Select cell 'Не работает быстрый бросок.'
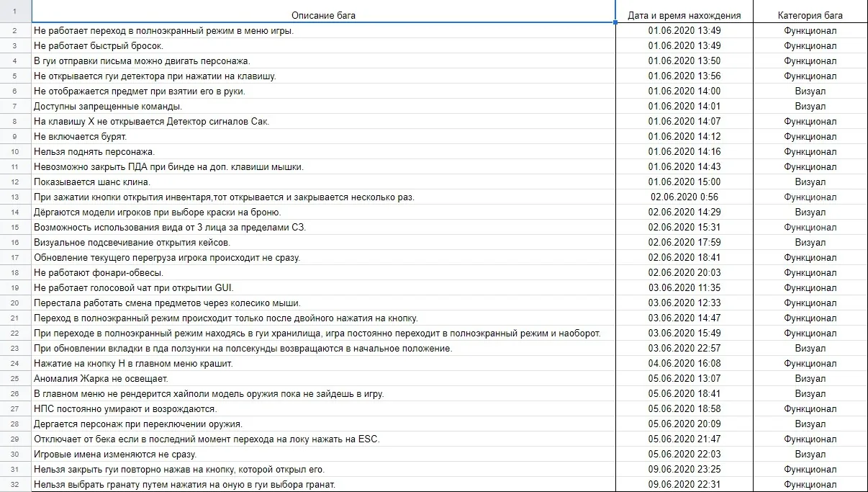 pyautogui.click(x=323, y=45)
